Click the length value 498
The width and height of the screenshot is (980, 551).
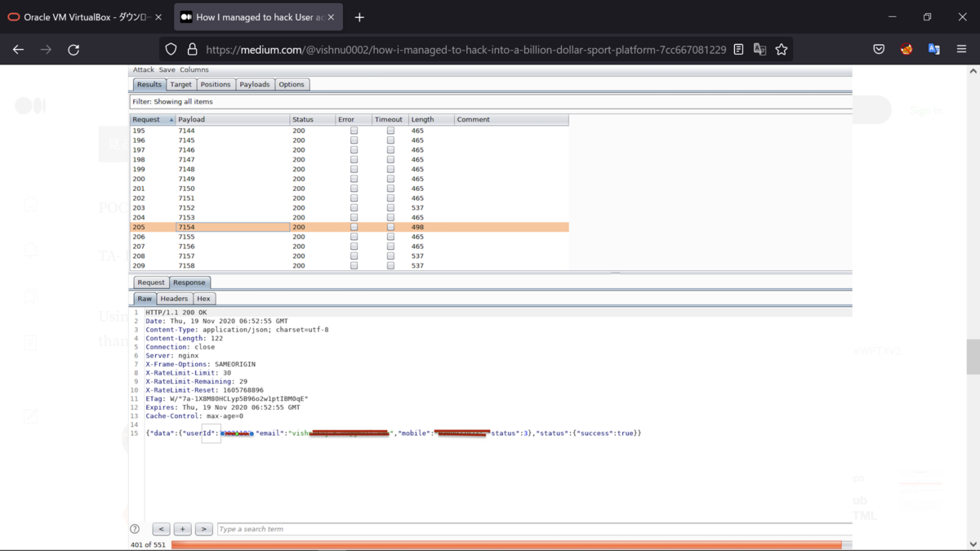(x=417, y=227)
